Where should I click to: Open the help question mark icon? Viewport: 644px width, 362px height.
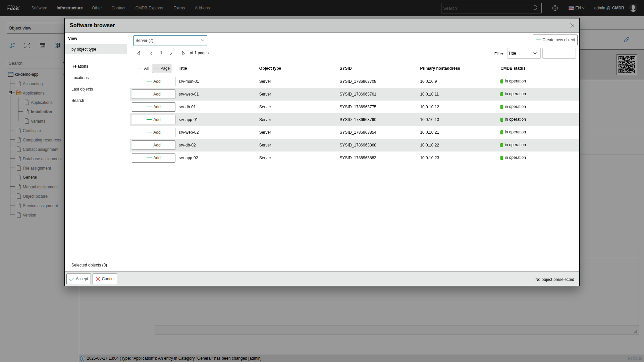tap(555, 8)
